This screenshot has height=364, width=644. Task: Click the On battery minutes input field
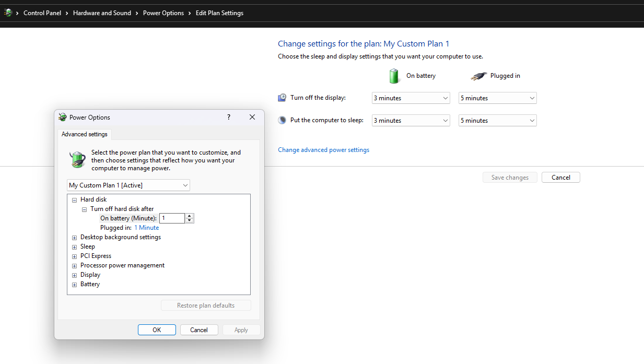172,218
